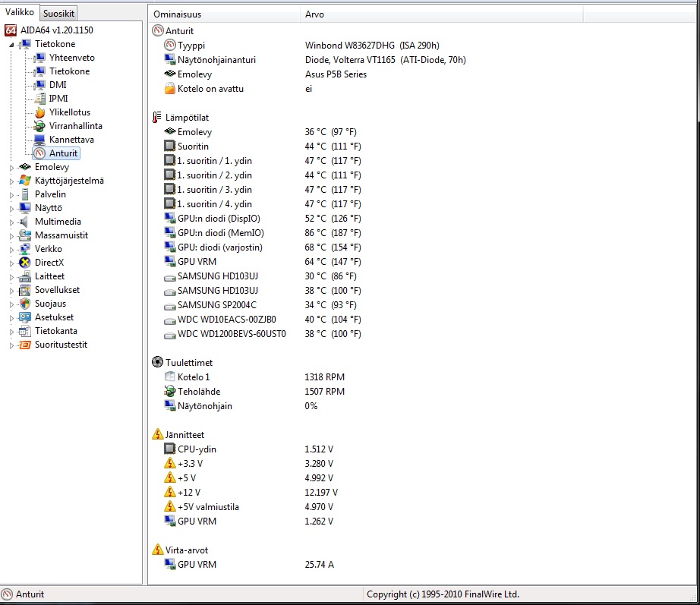Click the Suojaus shield icon

coord(25,304)
